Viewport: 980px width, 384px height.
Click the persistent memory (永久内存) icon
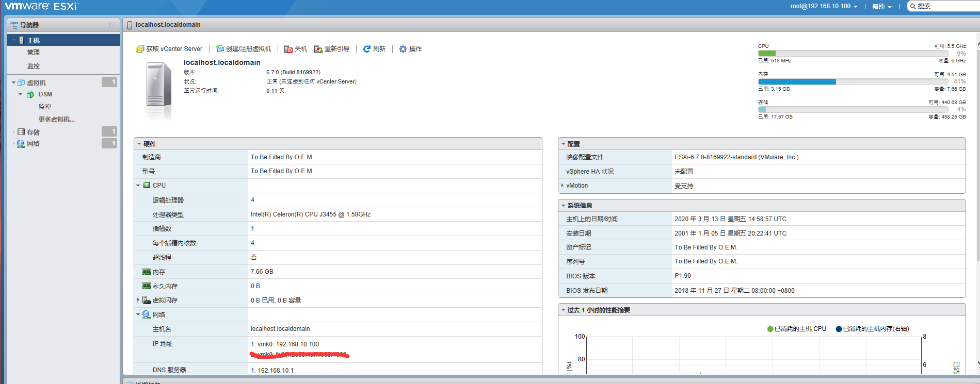[147, 286]
